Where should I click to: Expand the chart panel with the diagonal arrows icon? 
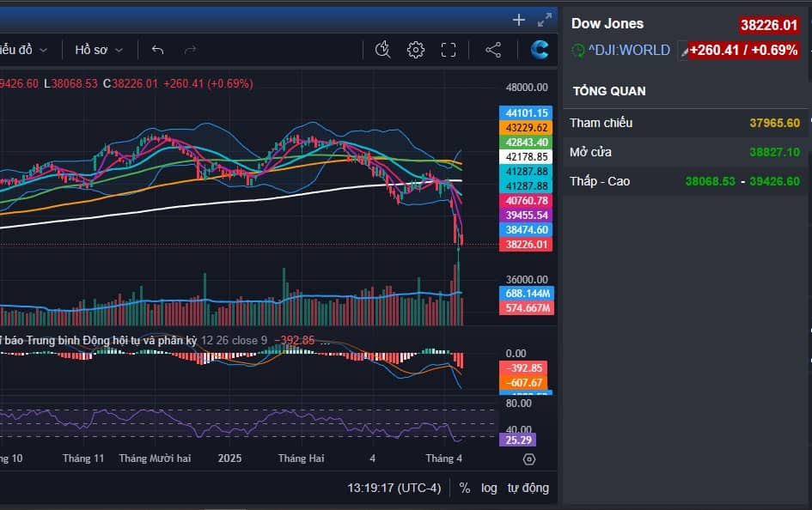click(544, 20)
